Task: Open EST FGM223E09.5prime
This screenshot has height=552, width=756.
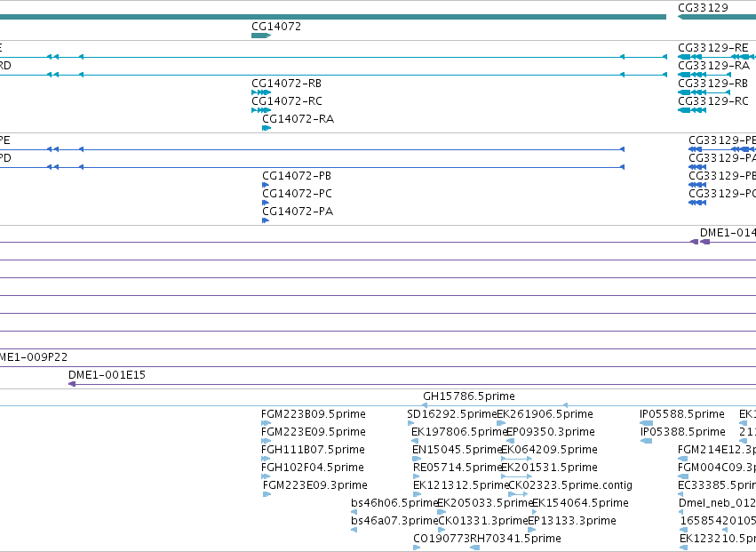Action: point(314,432)
